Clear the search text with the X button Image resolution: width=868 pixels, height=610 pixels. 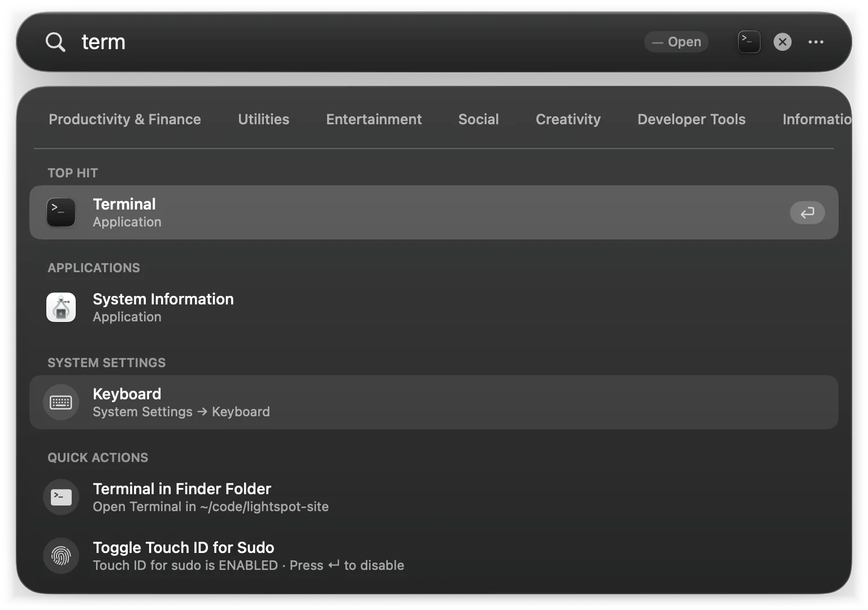click(782, 42)
